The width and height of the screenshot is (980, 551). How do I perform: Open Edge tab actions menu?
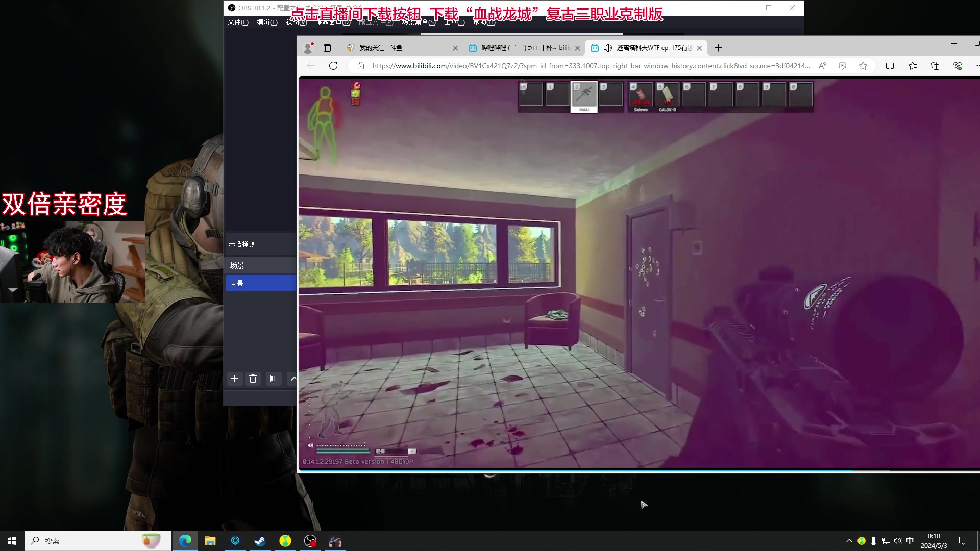pyautogui.click(x=327, y=48)
